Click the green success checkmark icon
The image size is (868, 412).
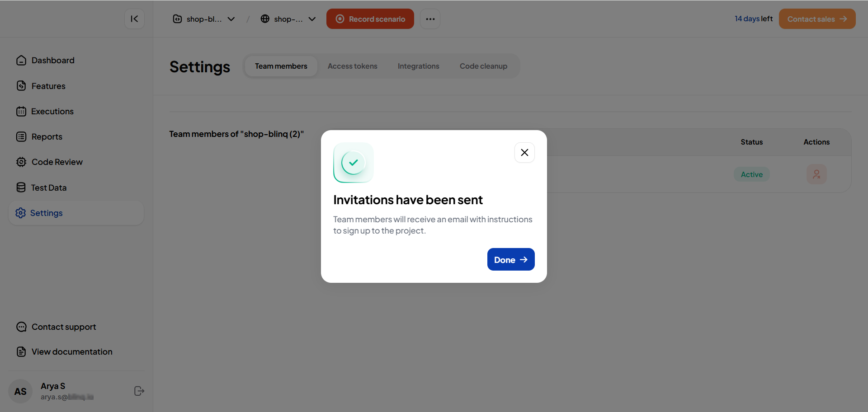(x=354, y=163)
